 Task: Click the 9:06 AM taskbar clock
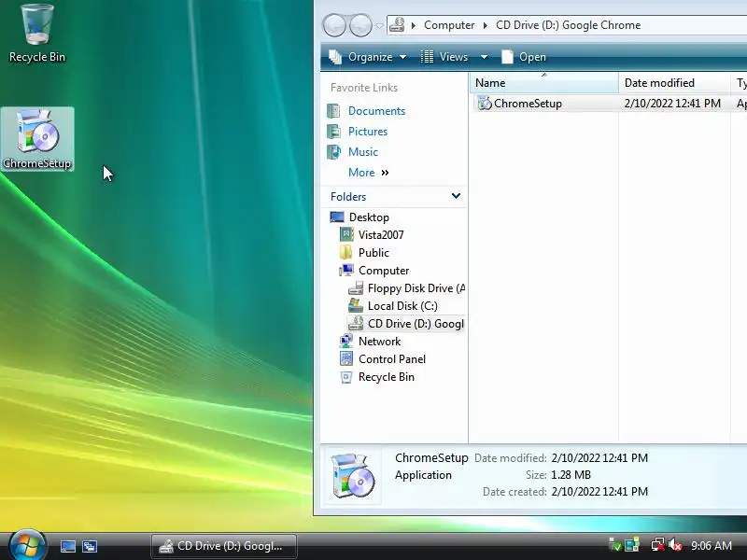[712, 545]
